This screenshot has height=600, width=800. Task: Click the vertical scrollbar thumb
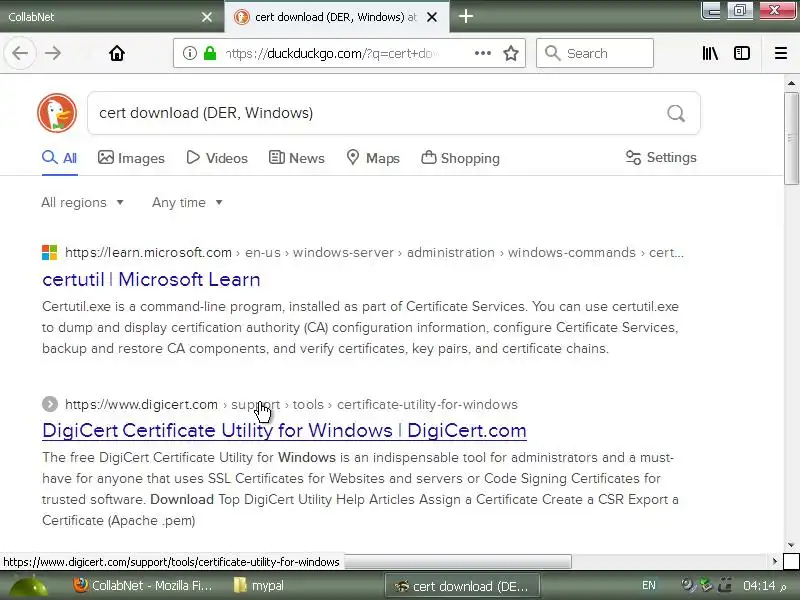click(x=791, y=138)
